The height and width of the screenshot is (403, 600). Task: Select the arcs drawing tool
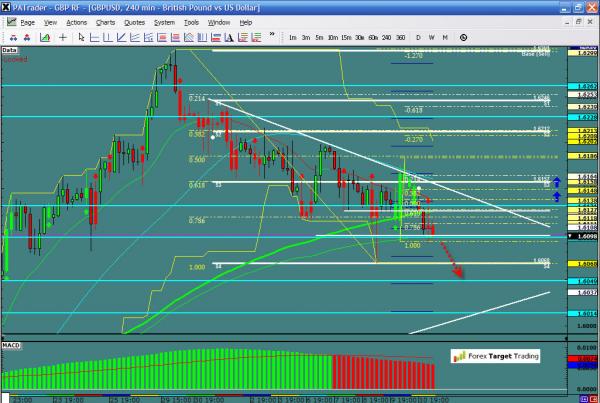click(x=189, y=38)
